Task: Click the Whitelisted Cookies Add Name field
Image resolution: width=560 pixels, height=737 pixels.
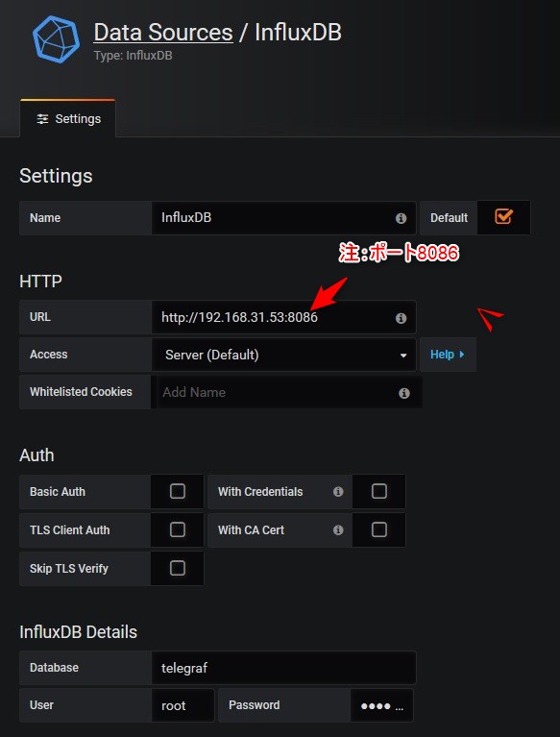Action: tap(286, 392)
